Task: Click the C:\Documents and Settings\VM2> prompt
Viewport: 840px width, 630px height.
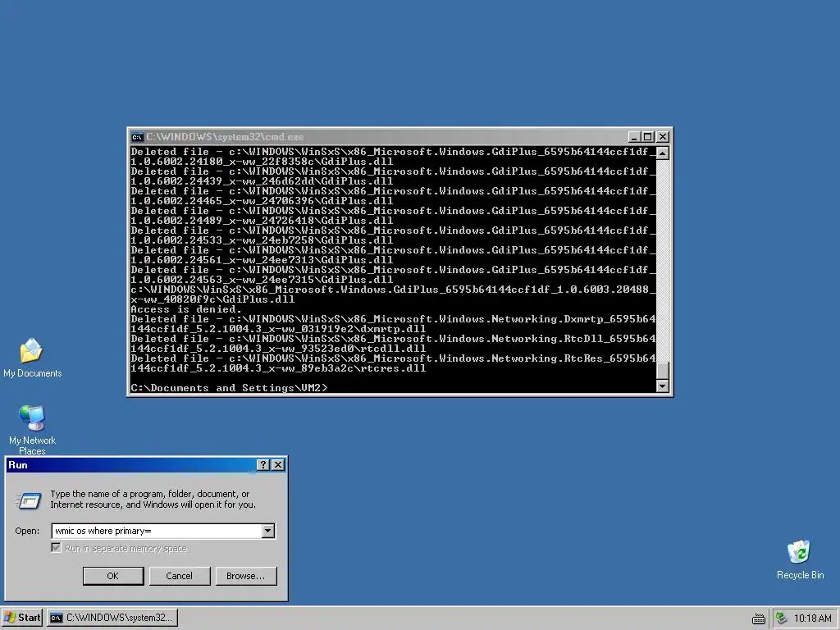Action: click(229, 388)
